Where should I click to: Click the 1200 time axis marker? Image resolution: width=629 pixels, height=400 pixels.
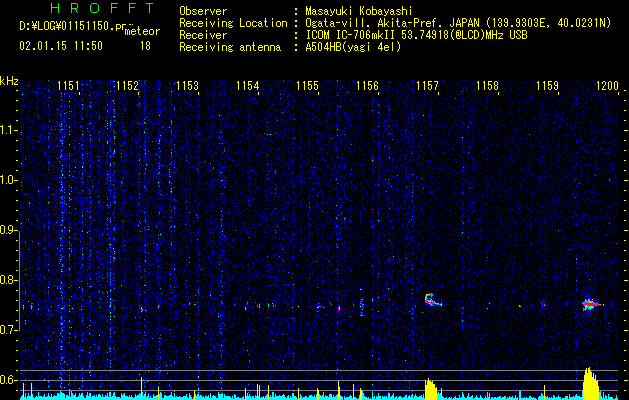point(607,85)
